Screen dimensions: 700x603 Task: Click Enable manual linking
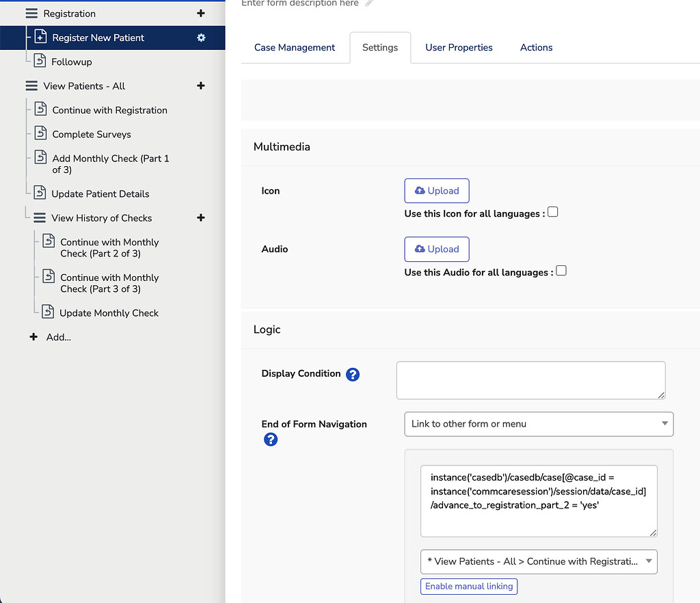pos(468,586)
